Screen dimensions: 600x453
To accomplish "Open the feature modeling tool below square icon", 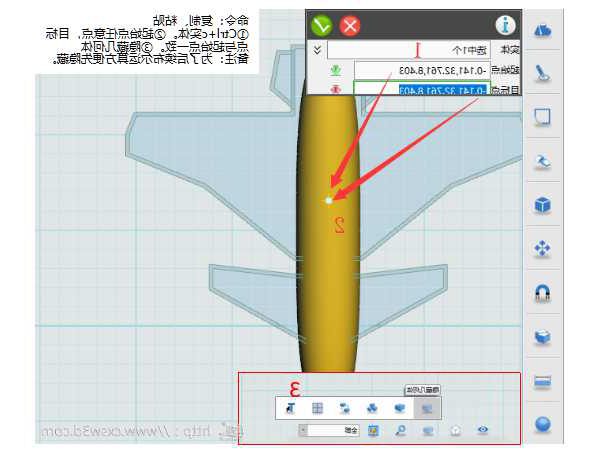I will (543, 161).
